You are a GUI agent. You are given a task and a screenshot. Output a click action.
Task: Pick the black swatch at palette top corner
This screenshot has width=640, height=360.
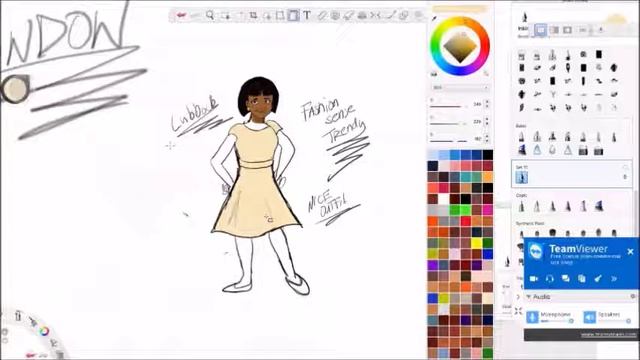click(x=487, y=155)
